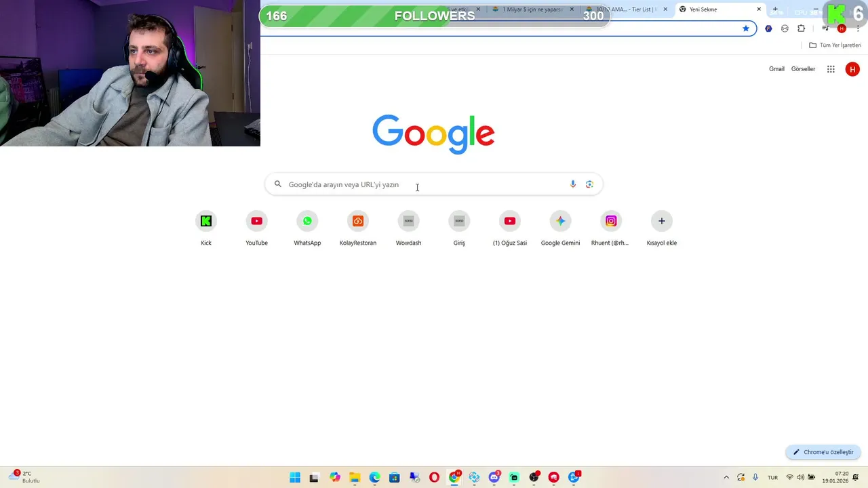The width and height of the screenshot is (868, 488).
Task: Open the TUR keyboard language switcher
Action: (772, 477)
